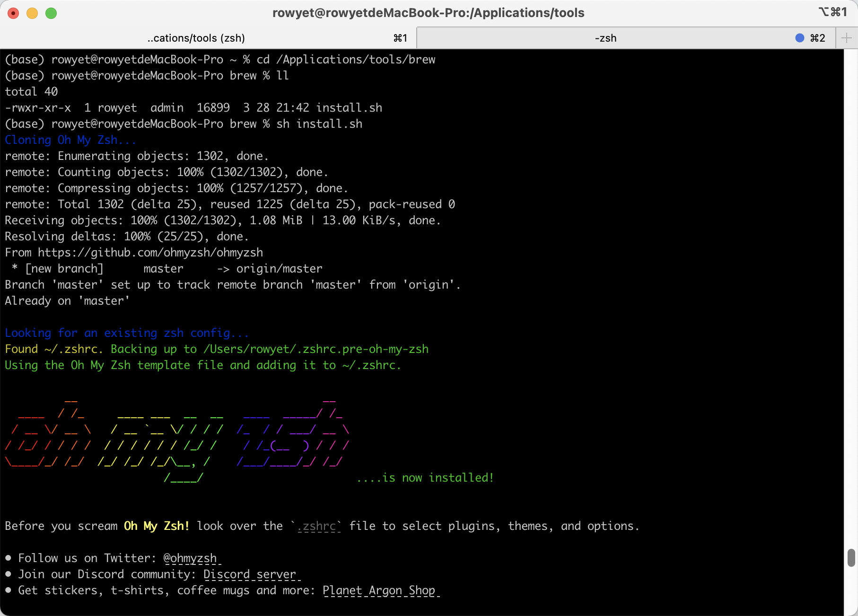Click the Oh My Zsh ASCII art logo

click(x=177, y=441)
